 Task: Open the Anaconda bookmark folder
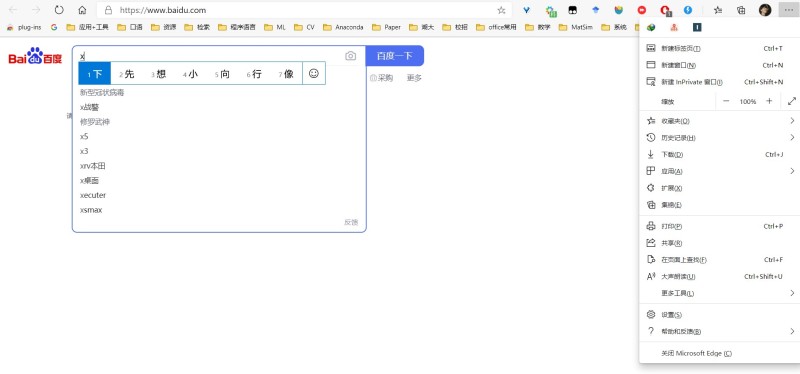pos(343,27)
